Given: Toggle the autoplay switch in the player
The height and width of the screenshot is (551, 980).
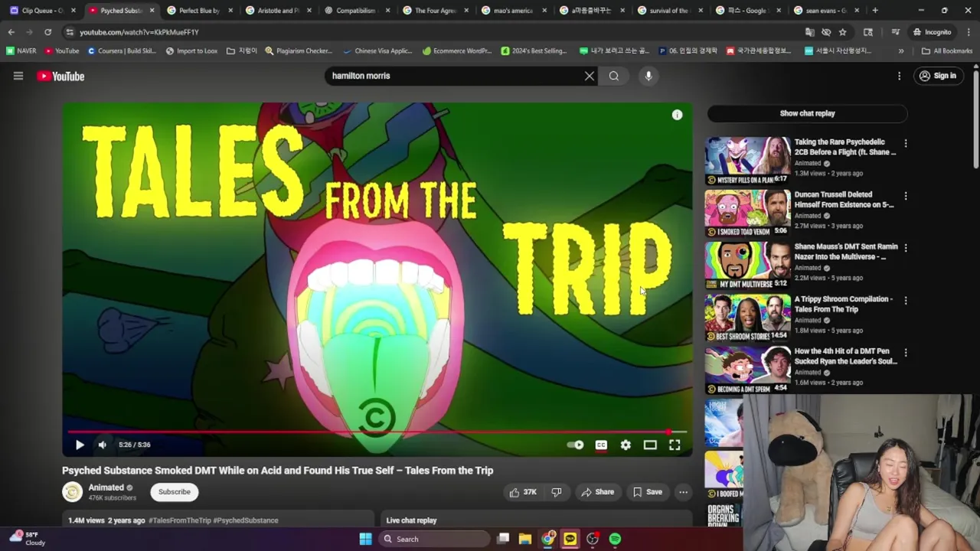Looking at the screenshot, I should 575,445.
